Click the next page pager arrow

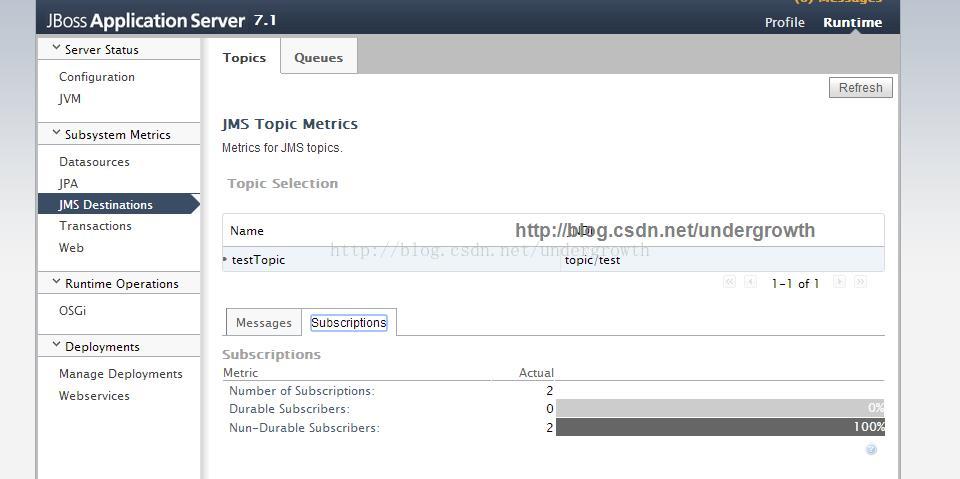tap(839, 282)
